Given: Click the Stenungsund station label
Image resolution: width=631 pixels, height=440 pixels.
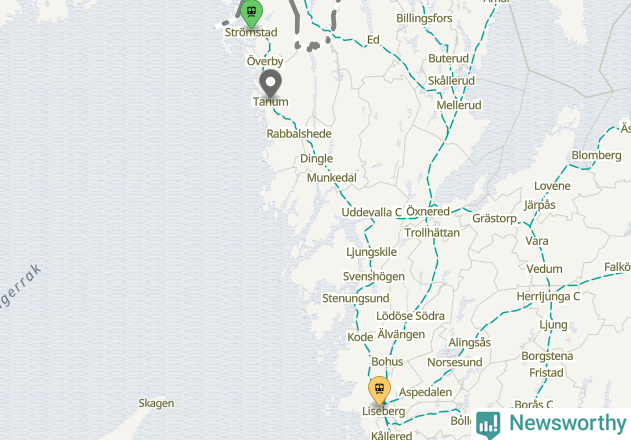Looking at the screenshot, I should 355,298.
